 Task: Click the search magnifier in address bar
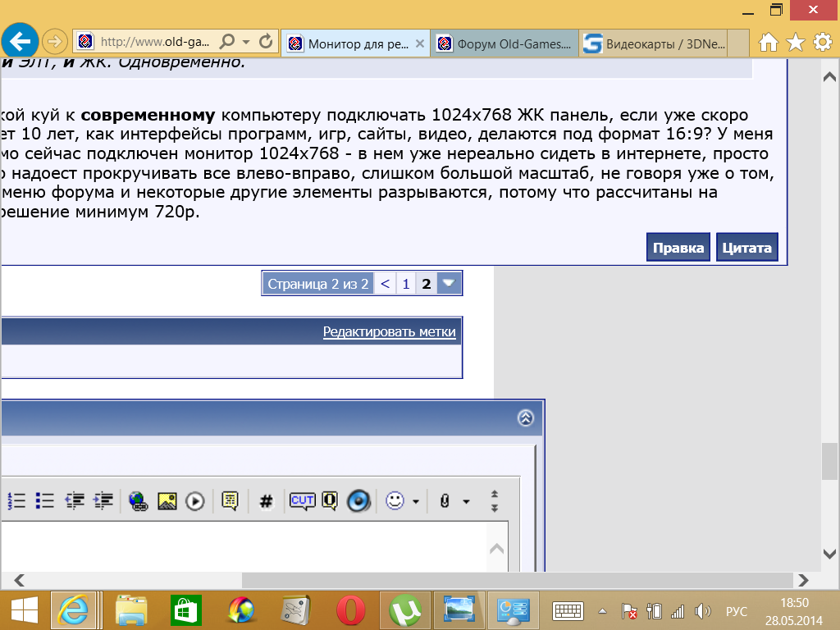(227, 41)
